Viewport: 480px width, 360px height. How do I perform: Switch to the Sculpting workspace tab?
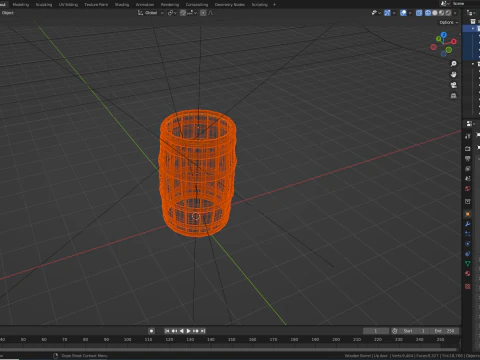(x=44, y=4)
